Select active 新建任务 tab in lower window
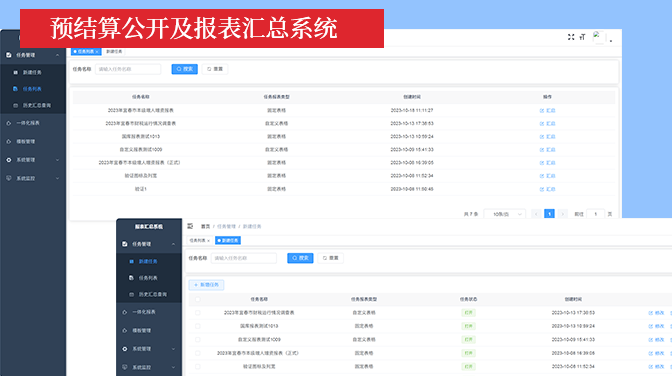Viewport: 672px width, 376px height. click(228, 241)
